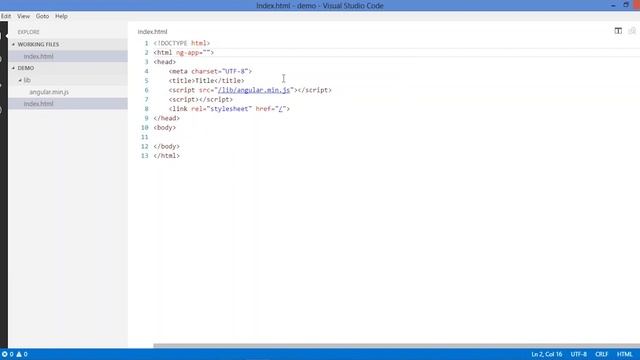Restore down the Visual Studio Code window
The image size is (640, 360).
(626, 5)
